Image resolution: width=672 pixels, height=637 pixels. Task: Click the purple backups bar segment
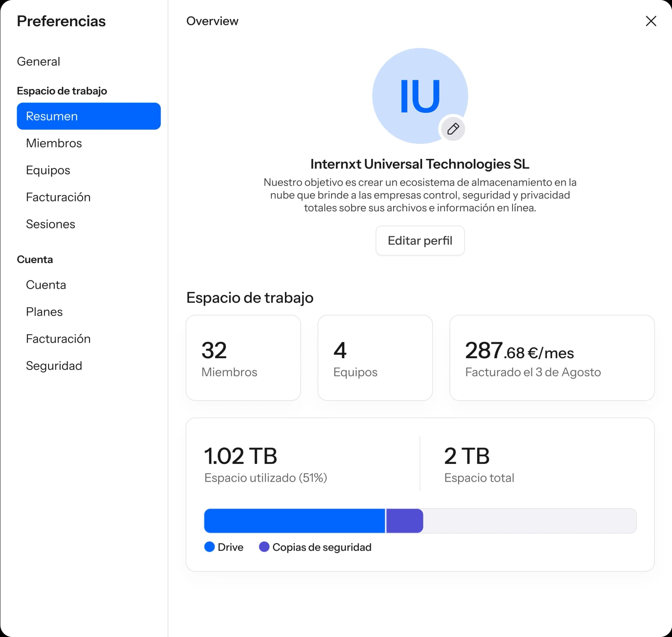tap(404, 521)
